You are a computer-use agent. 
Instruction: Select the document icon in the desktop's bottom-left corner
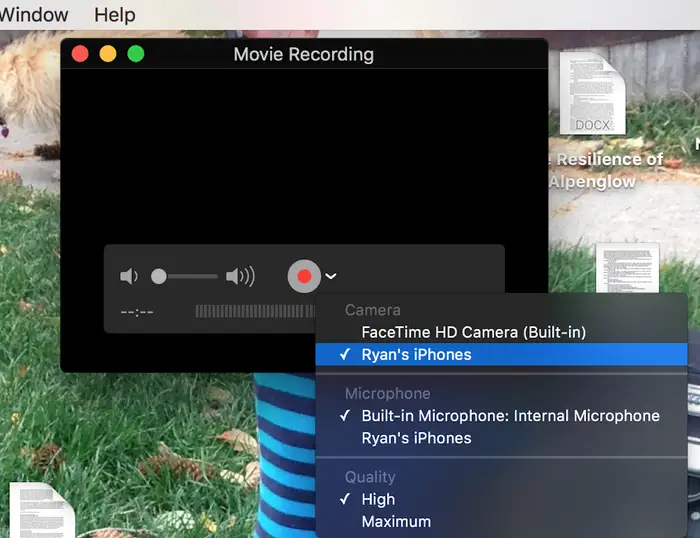coord(41,510)
